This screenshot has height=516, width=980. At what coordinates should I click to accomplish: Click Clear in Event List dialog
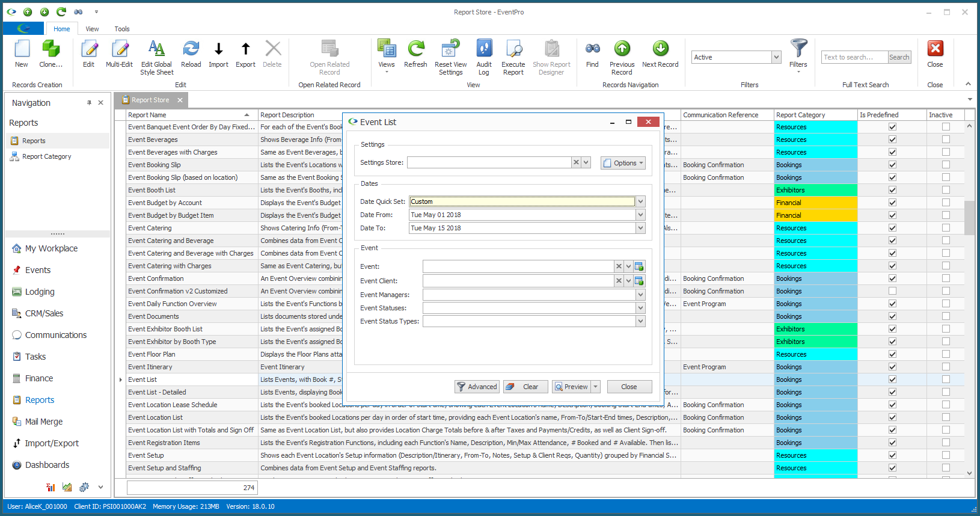click(525, 387)
